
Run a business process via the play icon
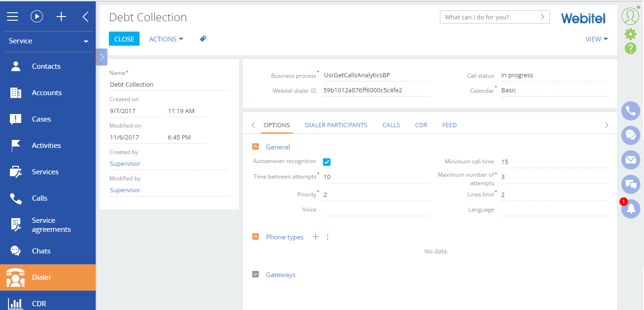point(37,16)
